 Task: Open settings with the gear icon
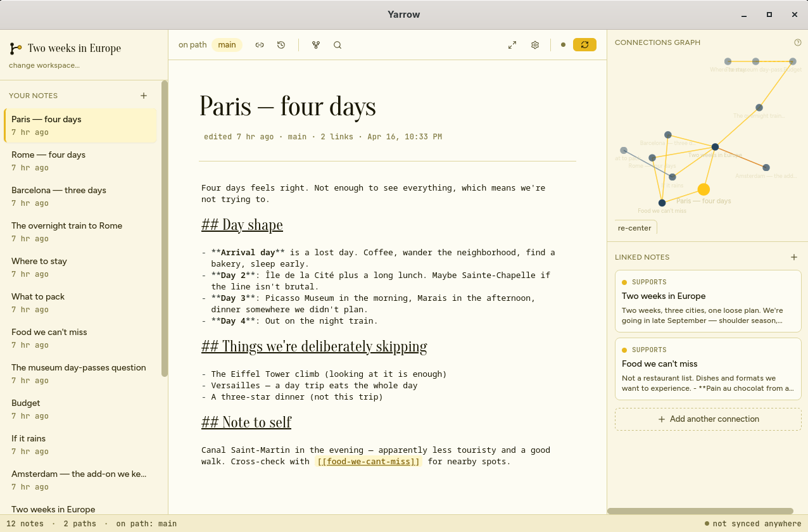(534, 44)
